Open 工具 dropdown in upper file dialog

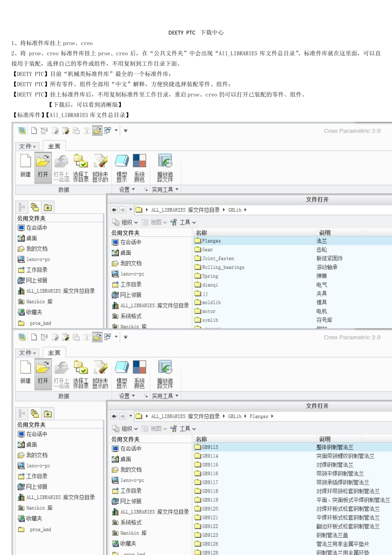click(183, 222)
